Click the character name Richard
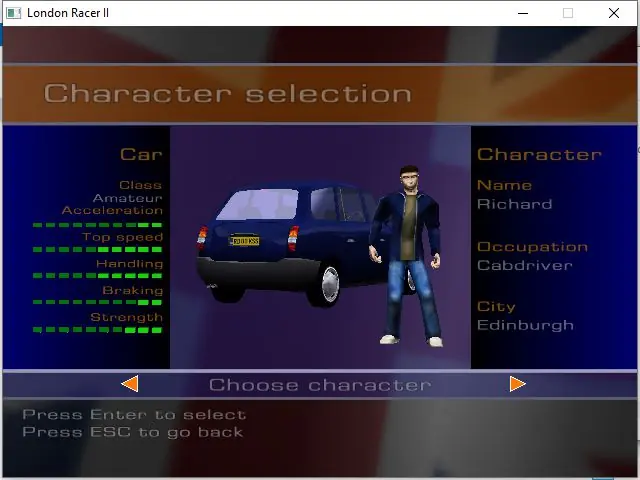Viewport: 640px width, 480px height. (515, 204)
